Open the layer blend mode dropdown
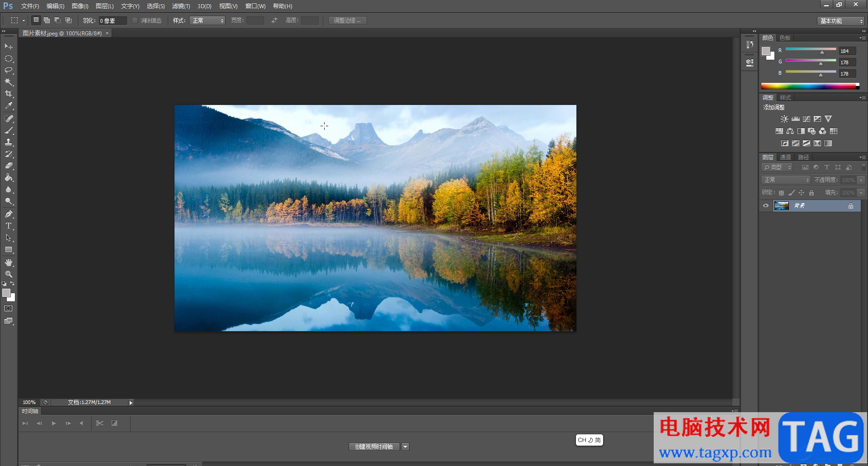The image size is (868, 466). coord(786,180)
